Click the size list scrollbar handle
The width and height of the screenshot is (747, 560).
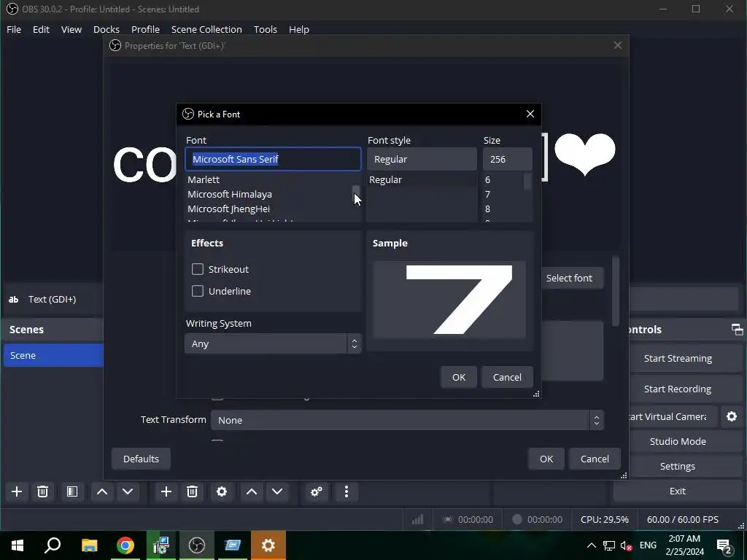[x=527, y=182]
